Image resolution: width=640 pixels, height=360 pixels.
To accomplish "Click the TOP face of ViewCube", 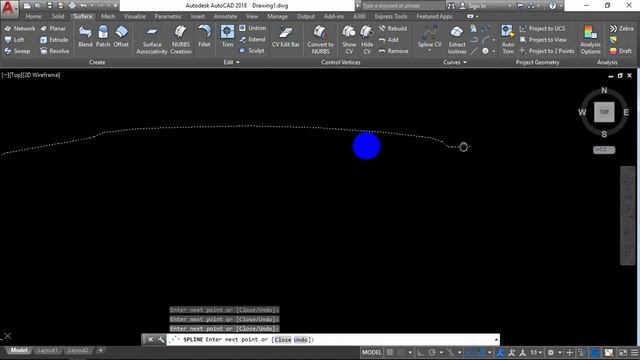I will point(604,112).
